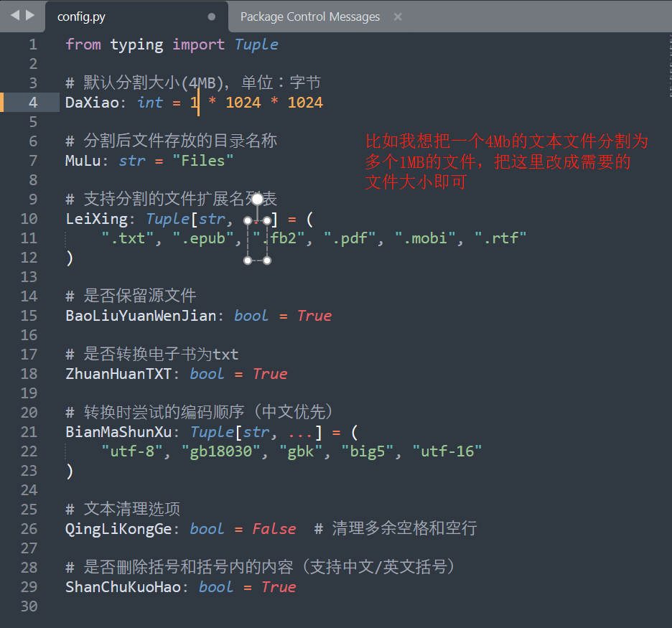
Task: Click the 'ShanChuKuoHao' variable name
Action: pos(123,587)
